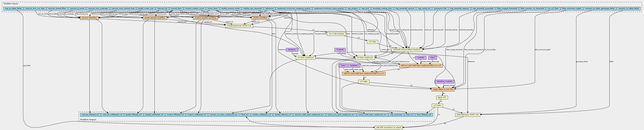Select the vep_to_table_fields input
Image resolution: width=644 pixels, height=130 pixels.
point(14,8)
